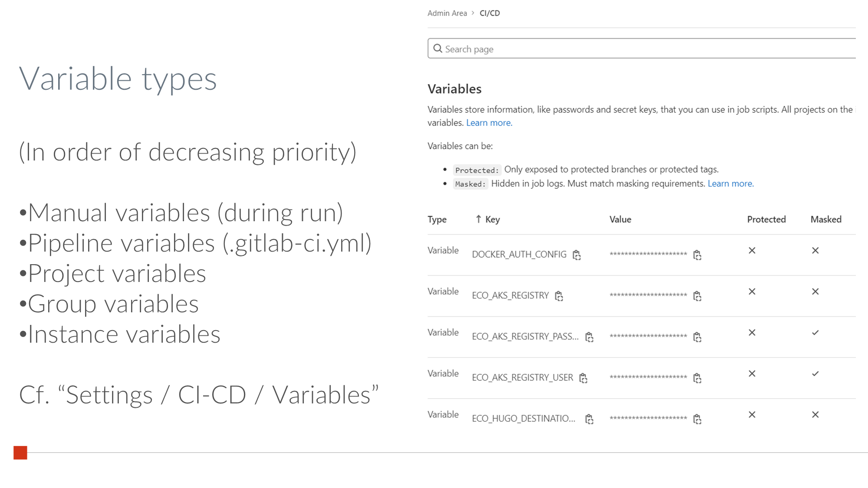Copy the ECO_AKS_REGISTRY value
Image resolution: width=868 pixels, height=488 pixels.
click(x=697, y=296)
